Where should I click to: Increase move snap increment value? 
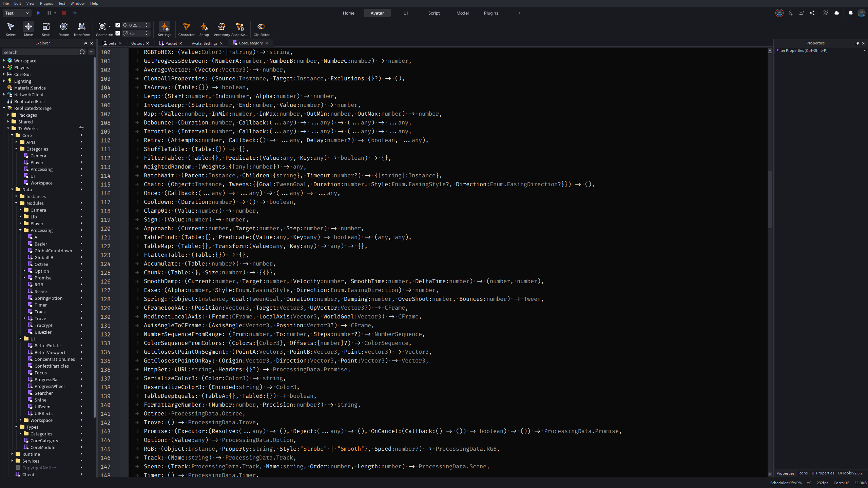tap(147, 24)
